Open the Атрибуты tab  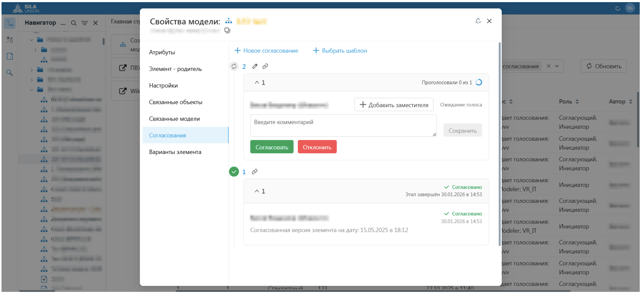pyautogui.click(x=162, y=52)
